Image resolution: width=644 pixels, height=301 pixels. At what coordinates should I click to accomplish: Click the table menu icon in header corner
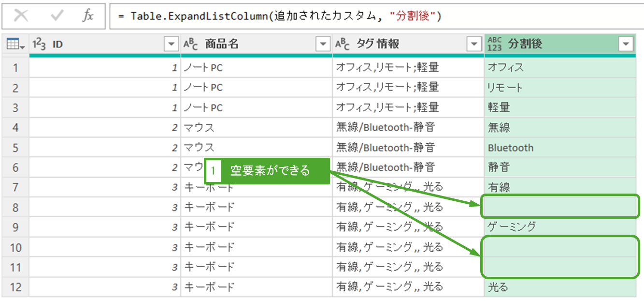(x=15, y=45)
